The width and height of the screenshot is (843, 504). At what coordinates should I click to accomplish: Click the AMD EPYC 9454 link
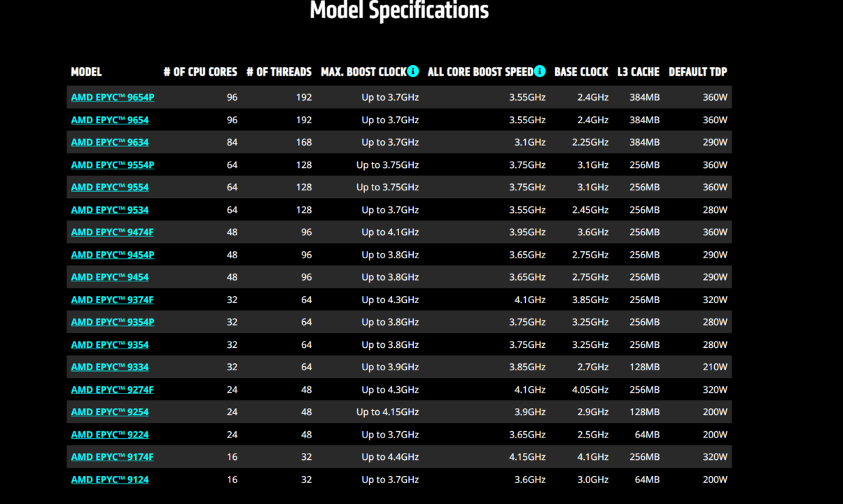coord(109,277)
